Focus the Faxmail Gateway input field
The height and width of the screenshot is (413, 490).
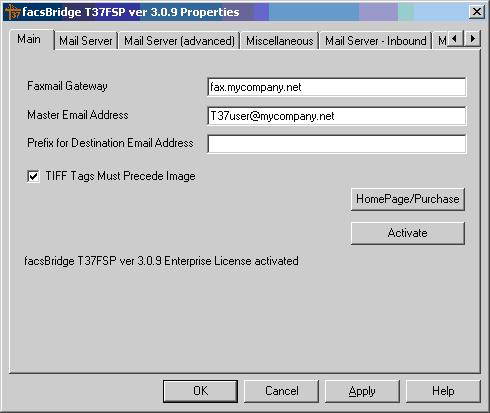click(x=336, y=87)
